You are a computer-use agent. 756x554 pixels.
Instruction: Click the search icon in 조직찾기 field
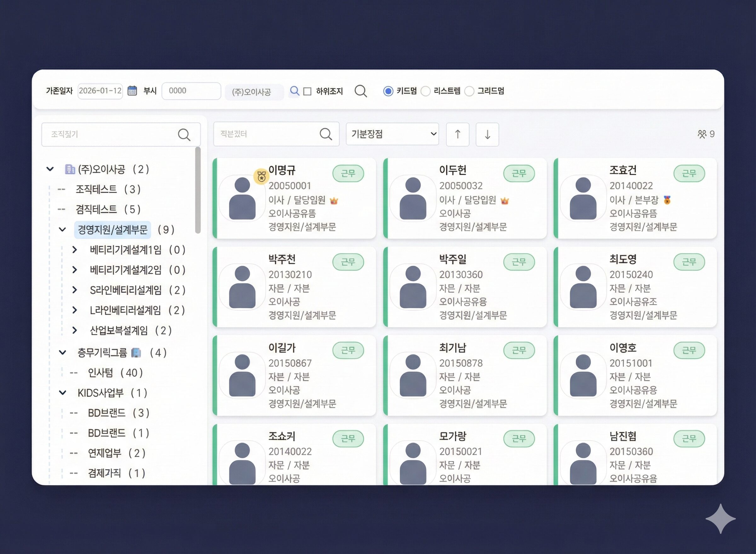tap(185, 134)
